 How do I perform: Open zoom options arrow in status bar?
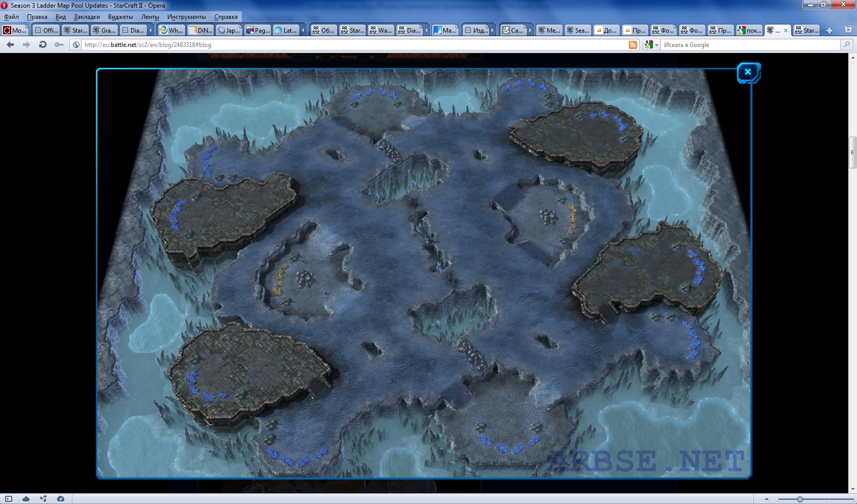[766, 499]
